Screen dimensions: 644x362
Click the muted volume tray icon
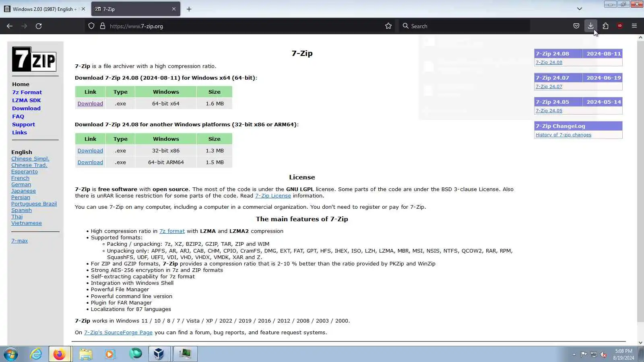coord(603,354)
